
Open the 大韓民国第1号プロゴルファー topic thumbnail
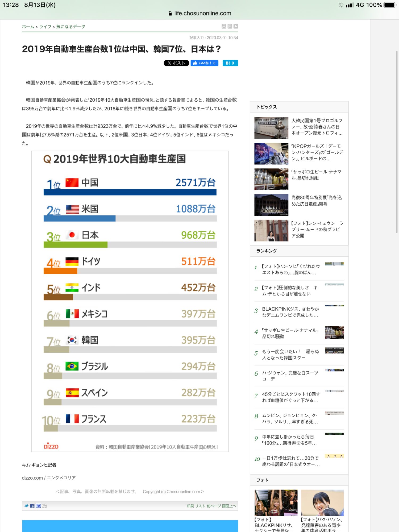(271, 128)
